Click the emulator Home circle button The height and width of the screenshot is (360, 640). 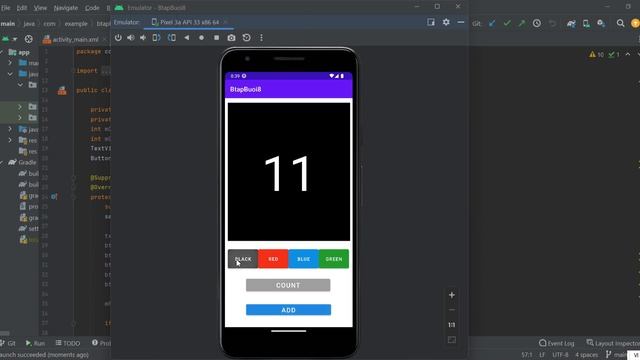[x=201, y=38]
